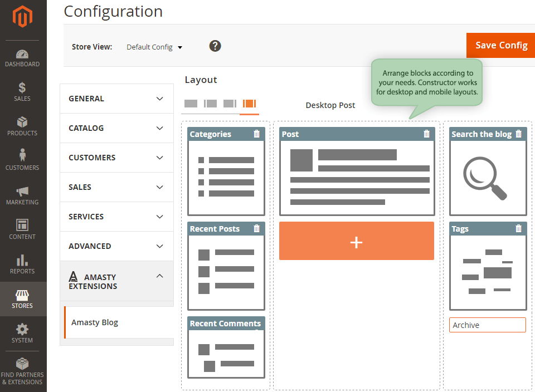Click the Recent Posts trash icon

(x=256, y=228)
